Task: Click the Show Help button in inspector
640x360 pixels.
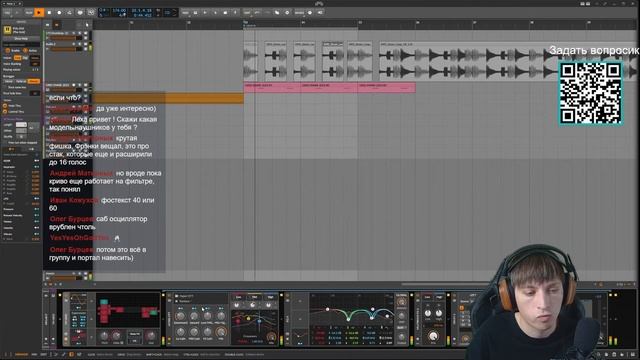Action: 21,38
